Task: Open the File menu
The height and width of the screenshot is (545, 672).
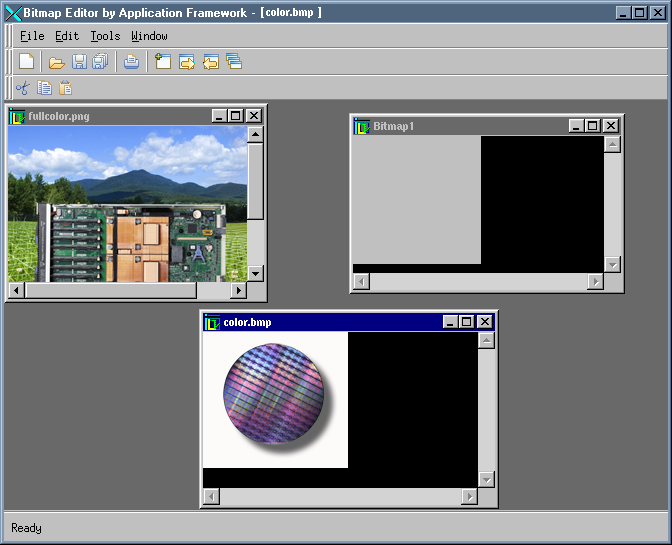Action: click(x=32, y=36)
